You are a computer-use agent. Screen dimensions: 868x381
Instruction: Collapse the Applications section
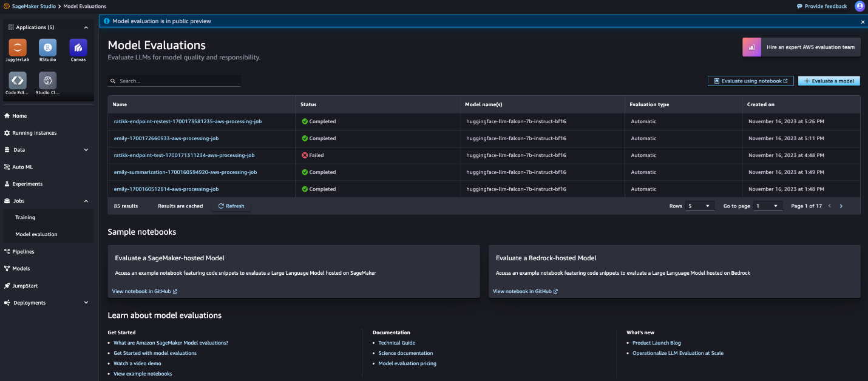click(x=86, y=27)
